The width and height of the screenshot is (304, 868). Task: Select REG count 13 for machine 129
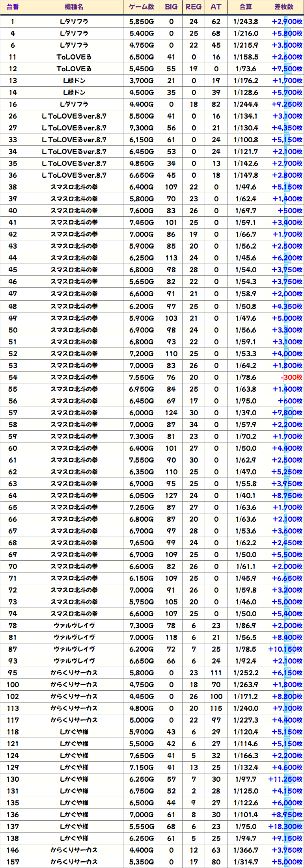pyautogui.click(x=194, y=767)
